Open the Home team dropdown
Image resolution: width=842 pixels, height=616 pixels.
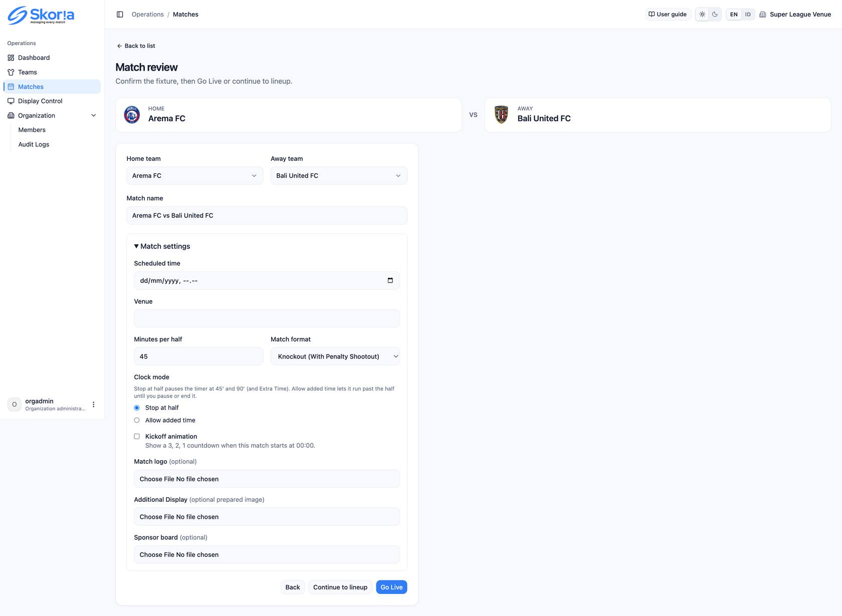click(x=194, y=176)
